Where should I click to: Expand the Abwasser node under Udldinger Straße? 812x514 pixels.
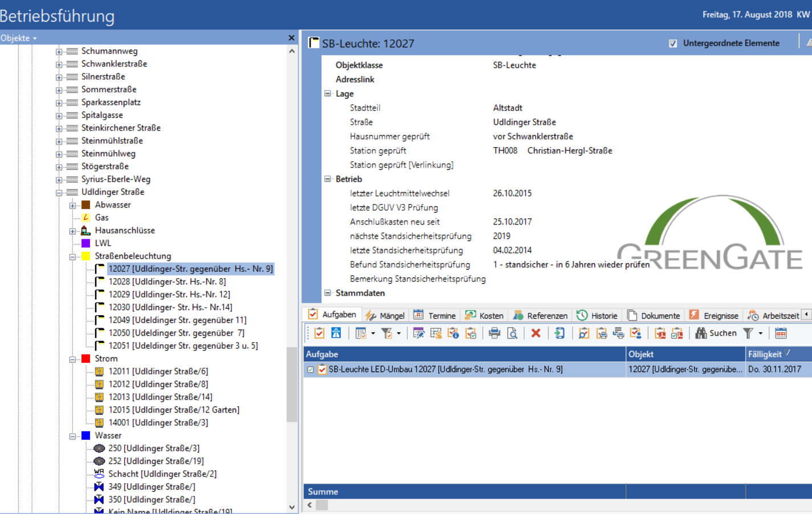pyautogui.click(x=73, y=206)
